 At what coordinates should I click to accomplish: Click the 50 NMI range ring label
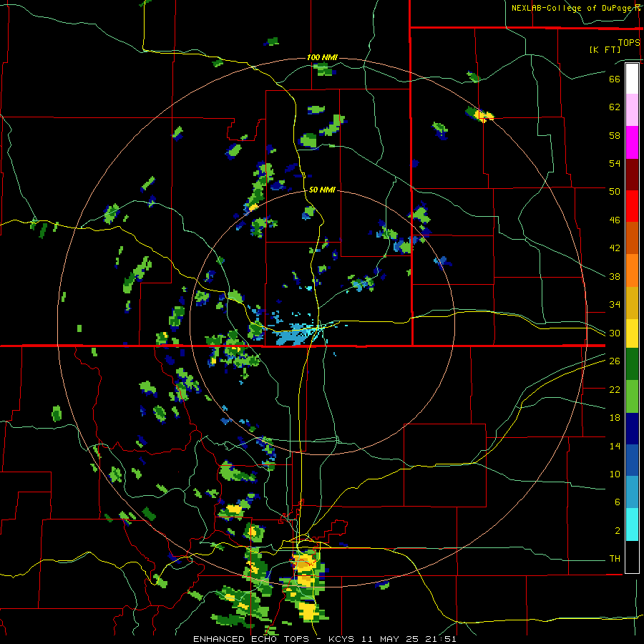click(x=322, y=190)
